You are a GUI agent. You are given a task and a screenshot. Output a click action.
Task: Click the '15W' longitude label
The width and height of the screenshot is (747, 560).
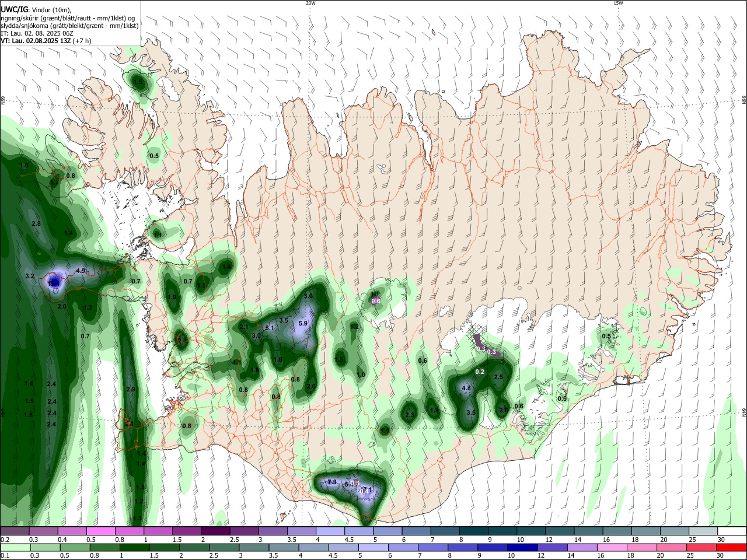618,3
